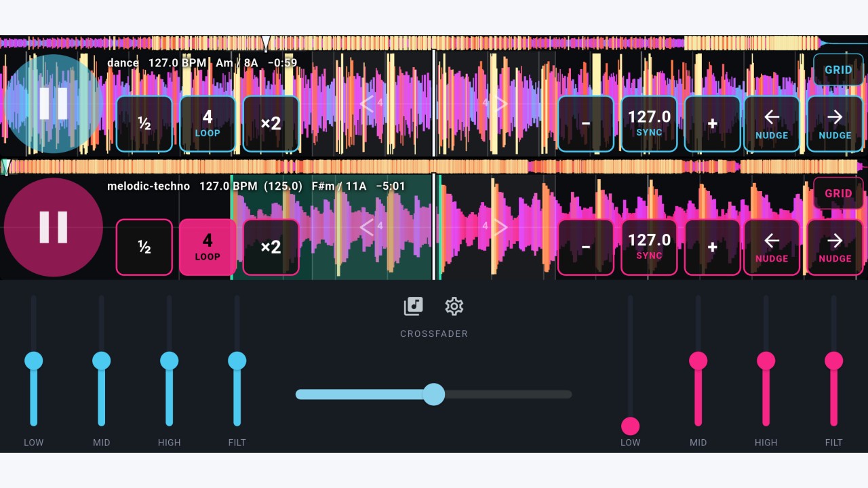Screen dimensions: 868x488
Task: Disable the active bottom deck loop
Action: (x=208, y=247)
